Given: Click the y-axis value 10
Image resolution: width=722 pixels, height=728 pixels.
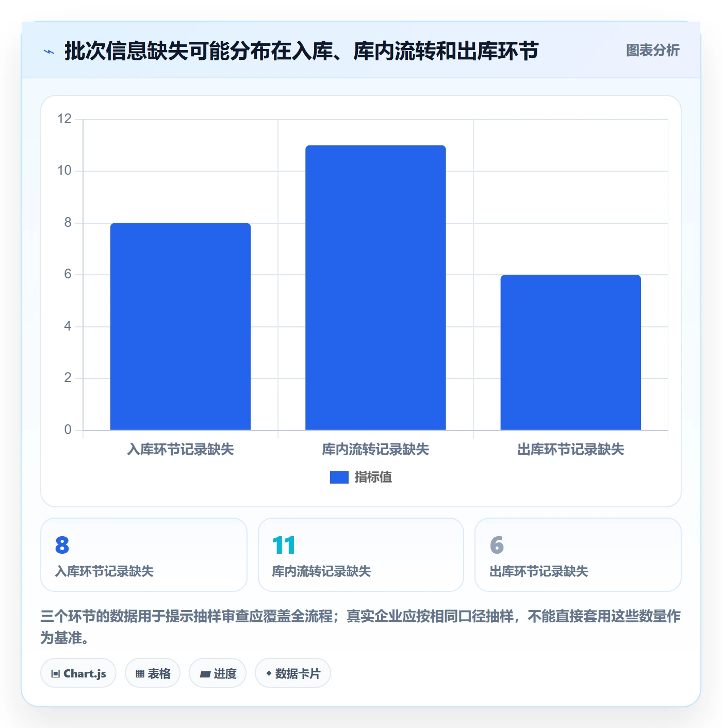Looking at the screenshot, I should click(64, 171).
